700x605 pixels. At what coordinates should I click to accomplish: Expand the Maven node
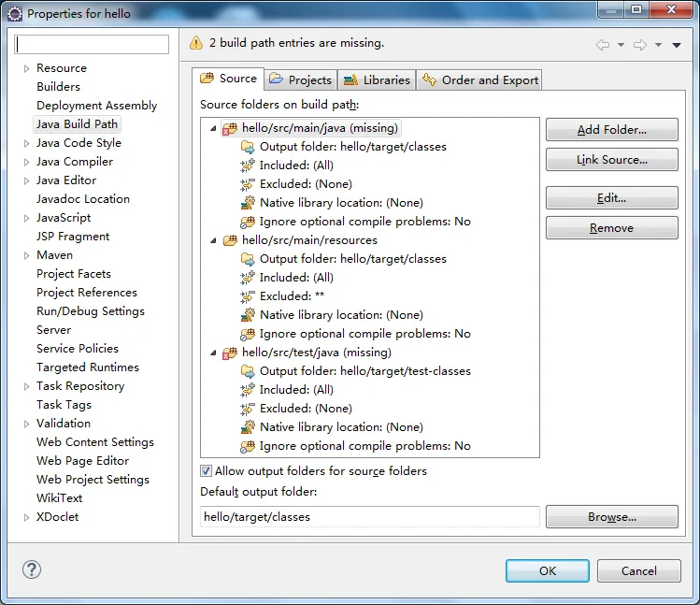click(x=26, y=255)
